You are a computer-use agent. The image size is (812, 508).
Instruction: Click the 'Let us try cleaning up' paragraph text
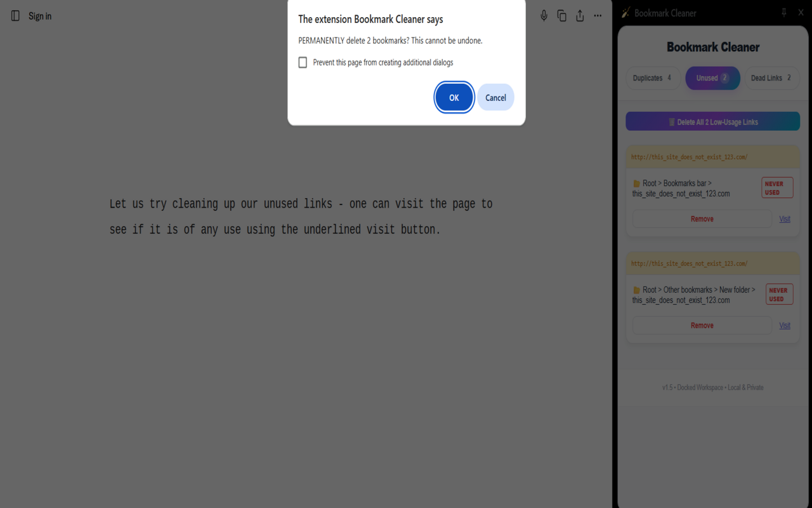pyautogui.click(x=301, y=217)
